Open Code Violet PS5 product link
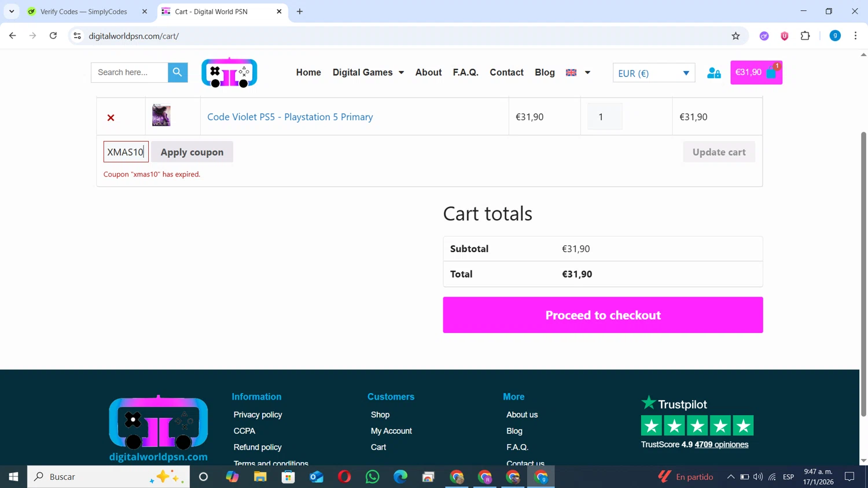 290,117
